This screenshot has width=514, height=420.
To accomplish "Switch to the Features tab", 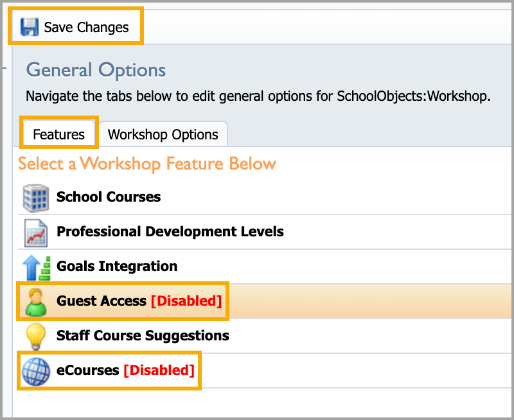I will (x=59, y=135).
